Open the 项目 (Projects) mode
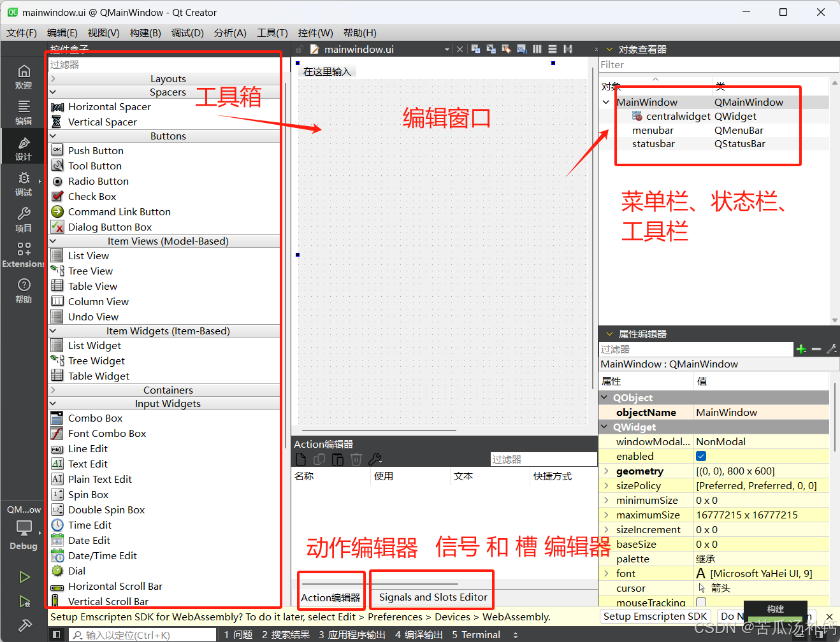This screenshot has width=840, height=642. pos(24,219)
